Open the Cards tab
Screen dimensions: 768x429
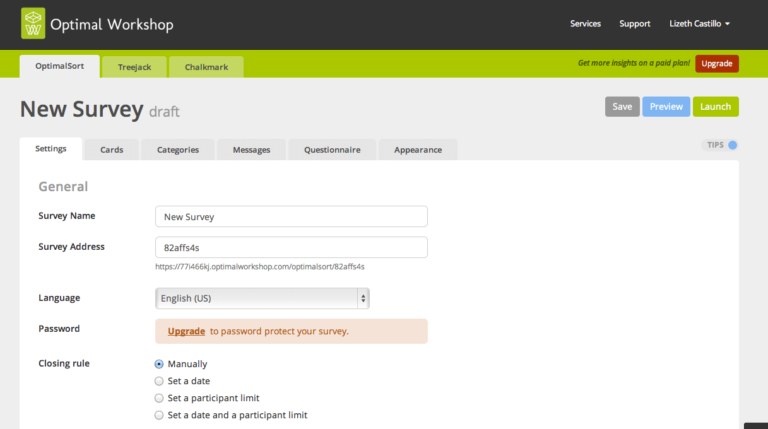112,150
